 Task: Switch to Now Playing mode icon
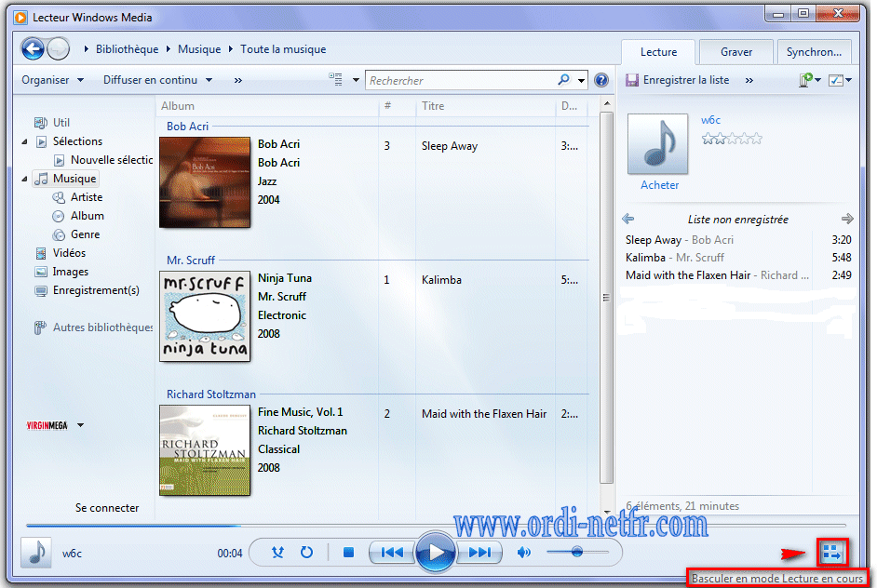click(832, 553)
